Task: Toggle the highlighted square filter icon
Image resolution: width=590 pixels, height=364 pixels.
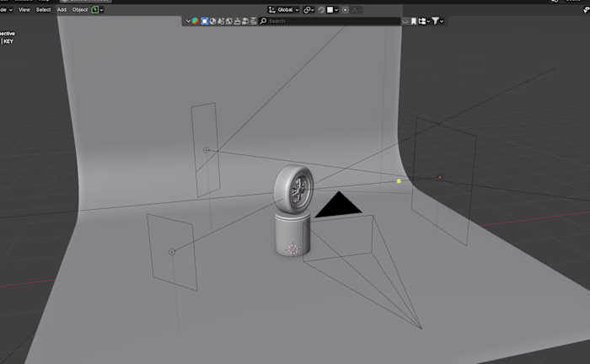Action: click(x=204, y=21)
